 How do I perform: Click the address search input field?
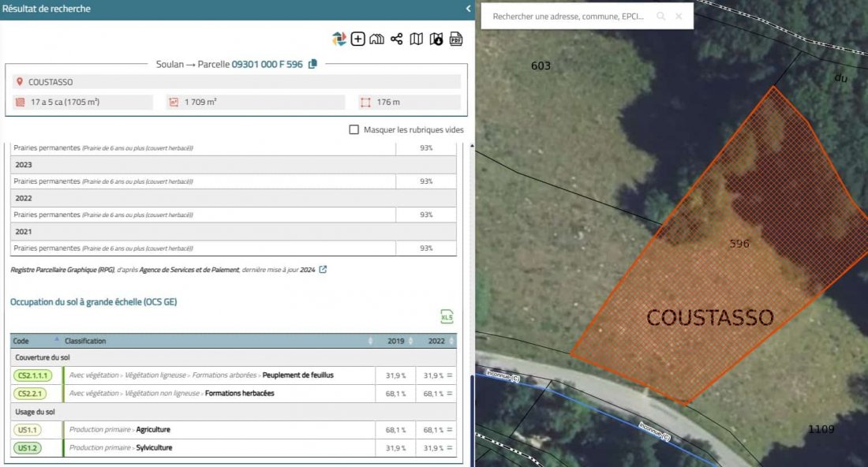(567, 16)
